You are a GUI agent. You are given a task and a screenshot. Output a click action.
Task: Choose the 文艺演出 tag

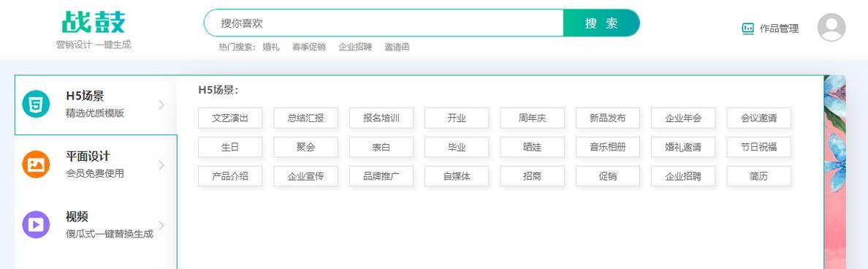[x=230, y=118]
